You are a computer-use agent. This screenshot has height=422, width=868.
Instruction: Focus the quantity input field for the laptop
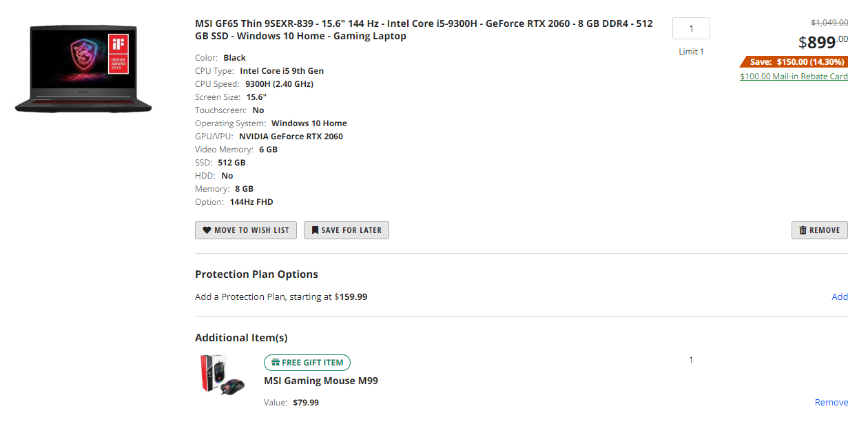[691, 29]
